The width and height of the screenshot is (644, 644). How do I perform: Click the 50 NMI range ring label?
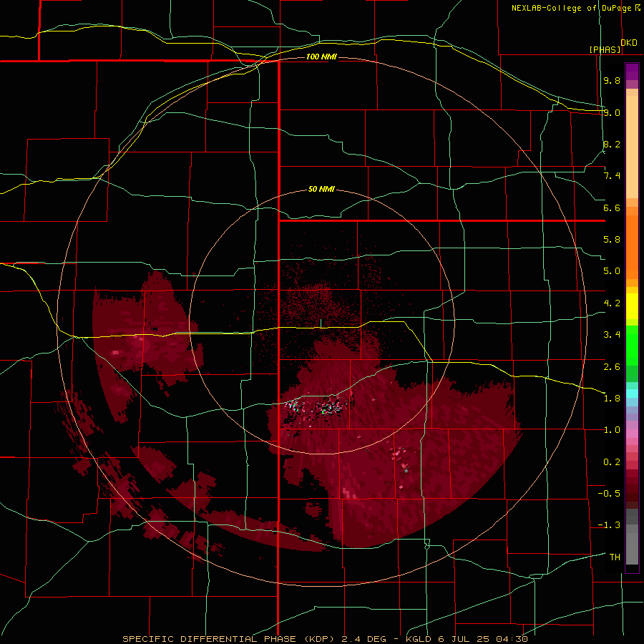(x=321, y=190)
